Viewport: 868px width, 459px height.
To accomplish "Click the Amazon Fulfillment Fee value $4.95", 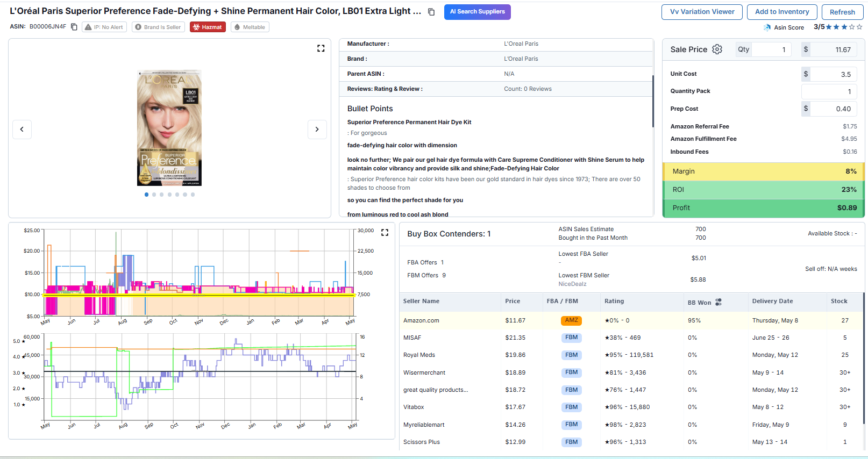I will (x=849, y=139).
